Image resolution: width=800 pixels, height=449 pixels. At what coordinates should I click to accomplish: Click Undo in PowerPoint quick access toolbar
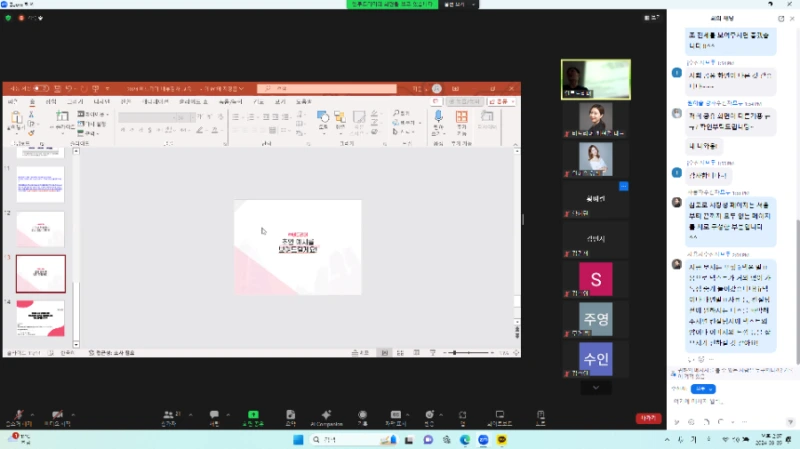(x=69, y=89)
